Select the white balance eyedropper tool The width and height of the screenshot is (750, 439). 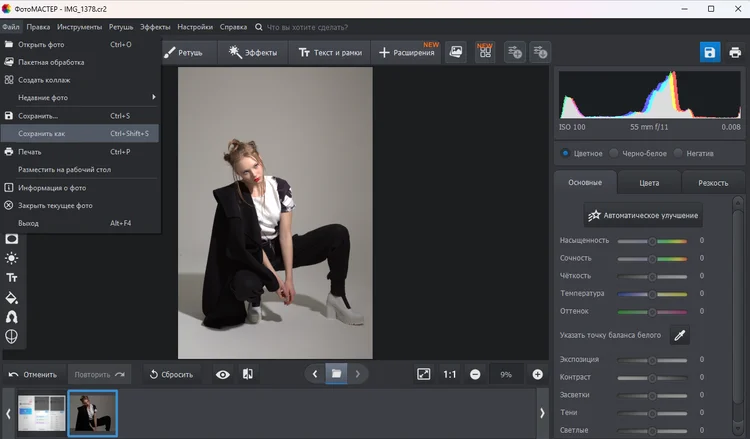pyautogui.click(x=680, y=335)
